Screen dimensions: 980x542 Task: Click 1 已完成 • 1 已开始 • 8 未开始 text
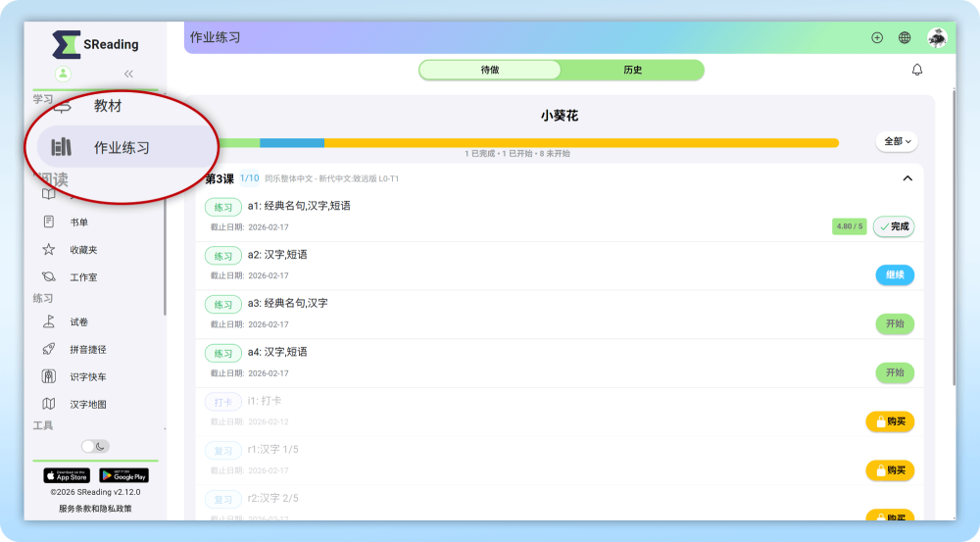(516, 154)
